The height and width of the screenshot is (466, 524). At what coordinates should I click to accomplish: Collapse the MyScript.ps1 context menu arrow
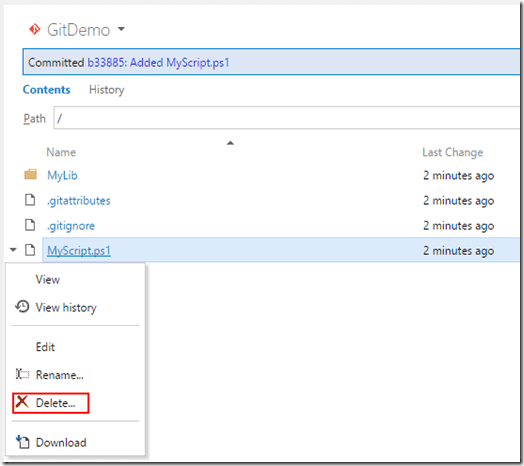click(x=13, y=250)
